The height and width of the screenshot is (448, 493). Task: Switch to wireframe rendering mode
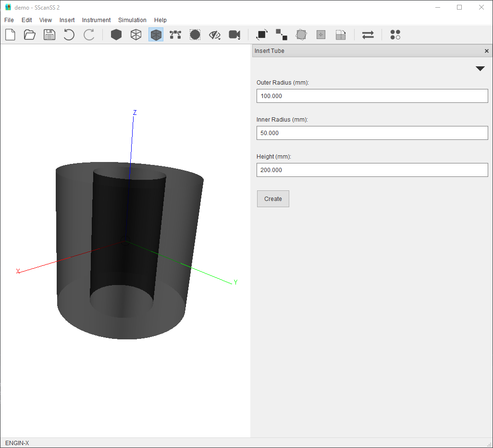tap(136, 35)
